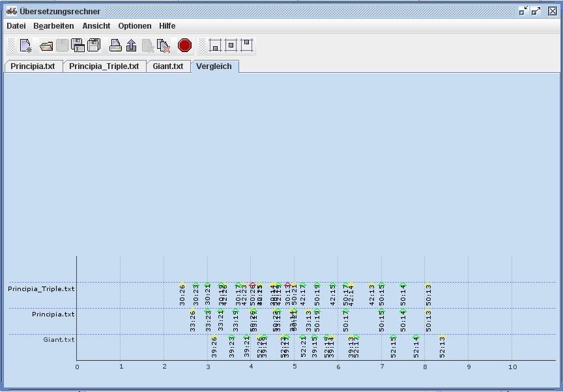Click the printer icon in toolbar
563x392 pixels.
pyautogui.click(x=115, y=46)
